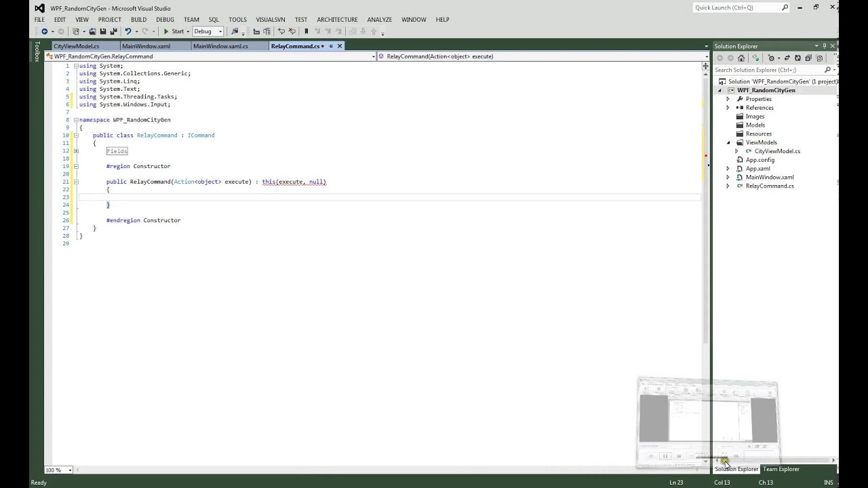868x488 pixels.
Task: Pin the RelayCommand.cs tab
Action: pyautogui.click(x=331, y=46)
